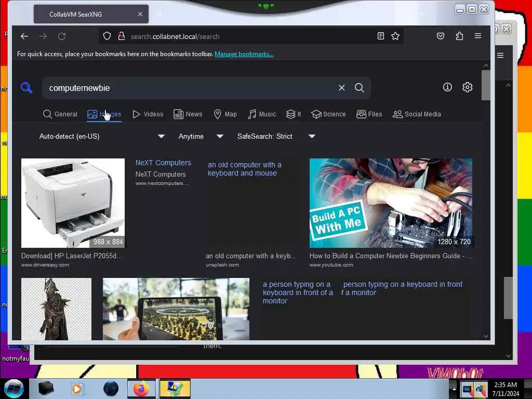Image resolution: width=532 pixels, height=399 pixels.
Task: Open the HP LaserJet printer thumbnail
Action: coord(73,203)
